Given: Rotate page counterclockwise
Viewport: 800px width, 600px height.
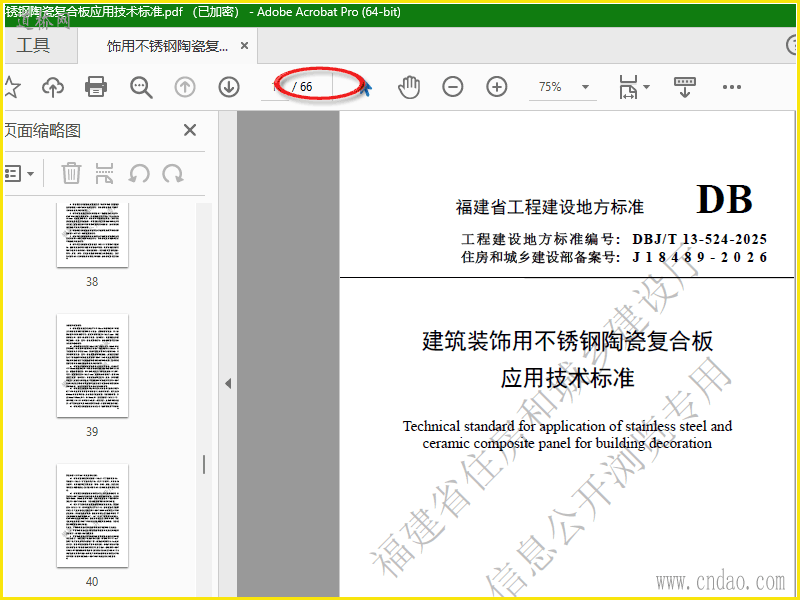Looking at the screenshot, I should 139,174.
